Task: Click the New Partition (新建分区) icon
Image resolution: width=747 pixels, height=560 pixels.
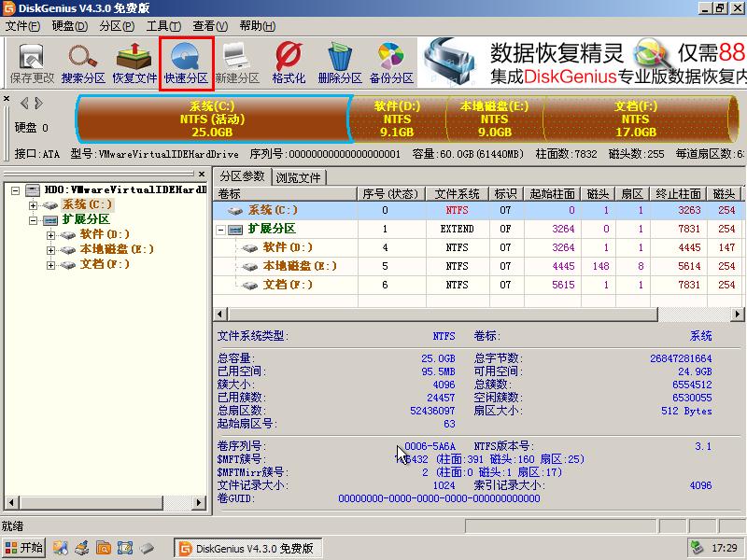Action: pos(237,63)
